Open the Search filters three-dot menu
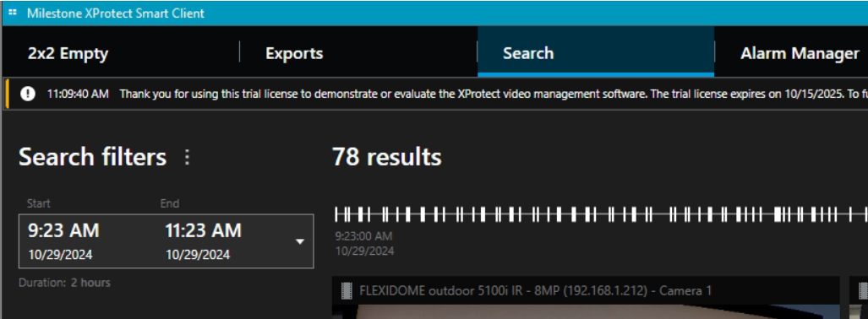The height and width of the screenshot is (319, 868). 187,158
